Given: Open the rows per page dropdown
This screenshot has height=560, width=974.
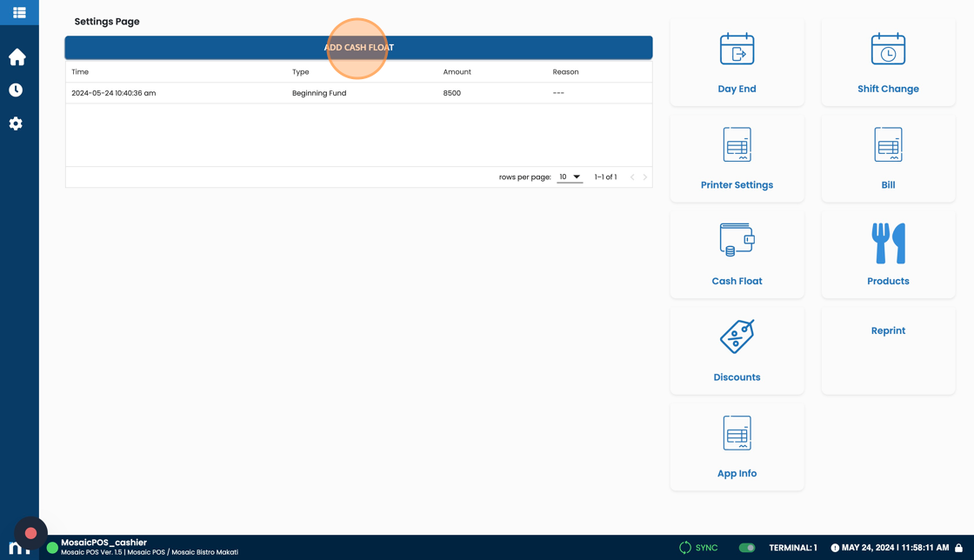Looking at the screenshot, I should pos(569,177).
